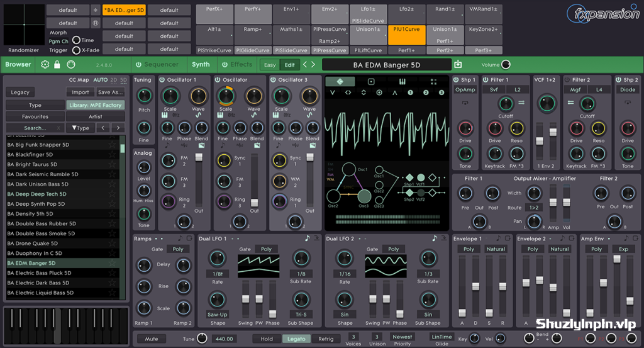644x348 pixels.
Task: Toggle Oscillator 3 power
Action: point(273,80)
